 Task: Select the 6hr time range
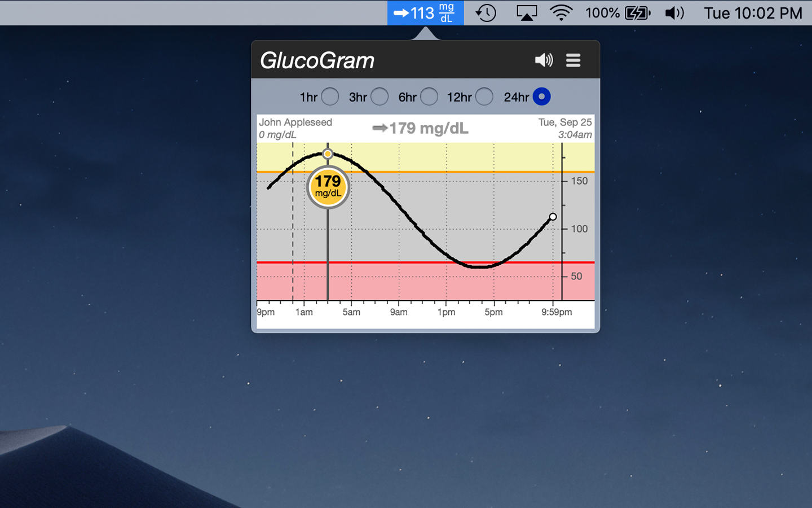pos(429,97)
